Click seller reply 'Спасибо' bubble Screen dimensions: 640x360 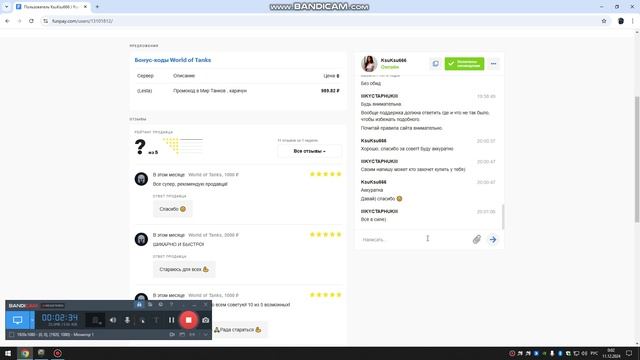pyautogui.click(x=172, y=209)
